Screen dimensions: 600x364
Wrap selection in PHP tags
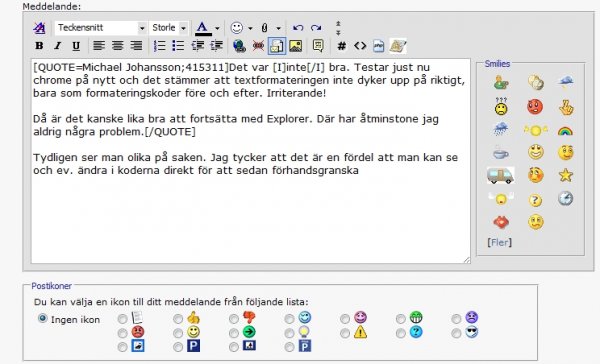coord(378,46)
